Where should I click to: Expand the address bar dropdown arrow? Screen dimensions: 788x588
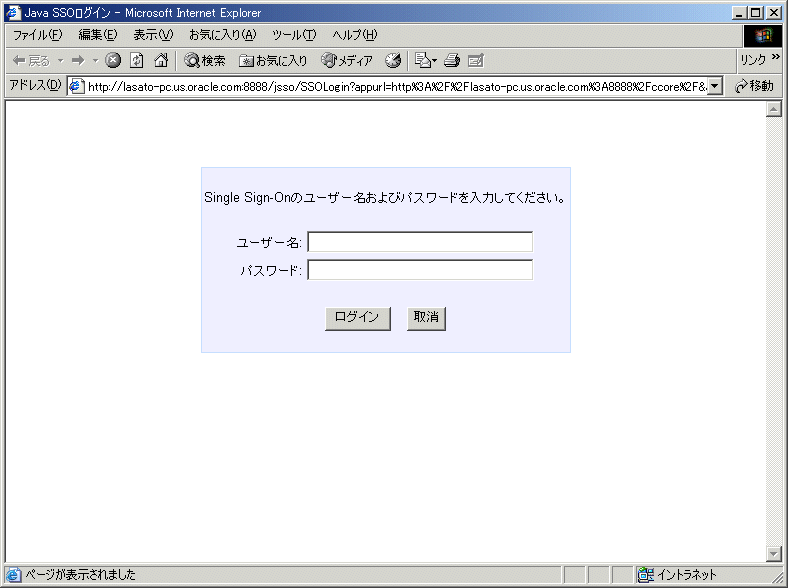point(715,86)
